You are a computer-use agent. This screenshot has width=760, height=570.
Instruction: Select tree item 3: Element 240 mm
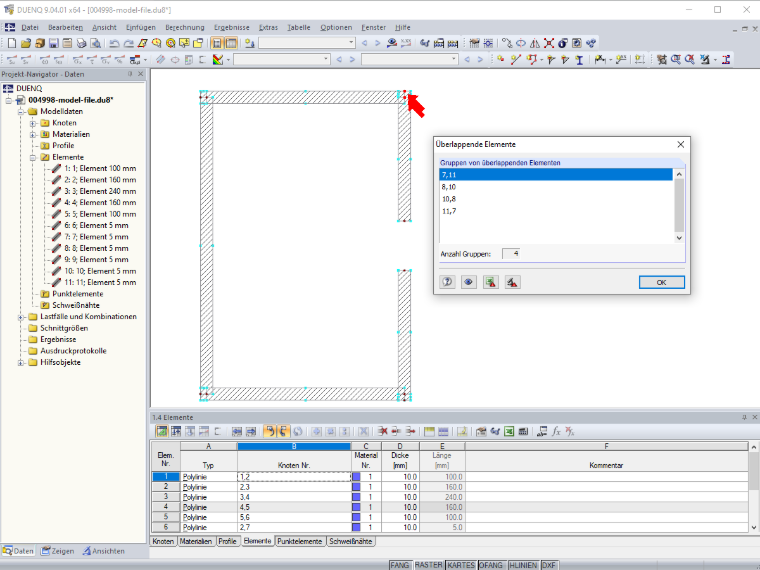point(100,191)
